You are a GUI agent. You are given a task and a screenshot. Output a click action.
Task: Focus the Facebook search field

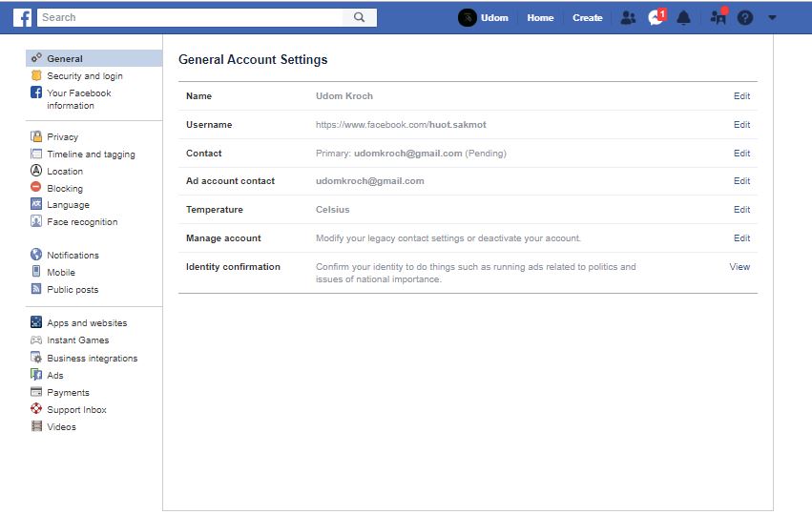pos(191,17)
